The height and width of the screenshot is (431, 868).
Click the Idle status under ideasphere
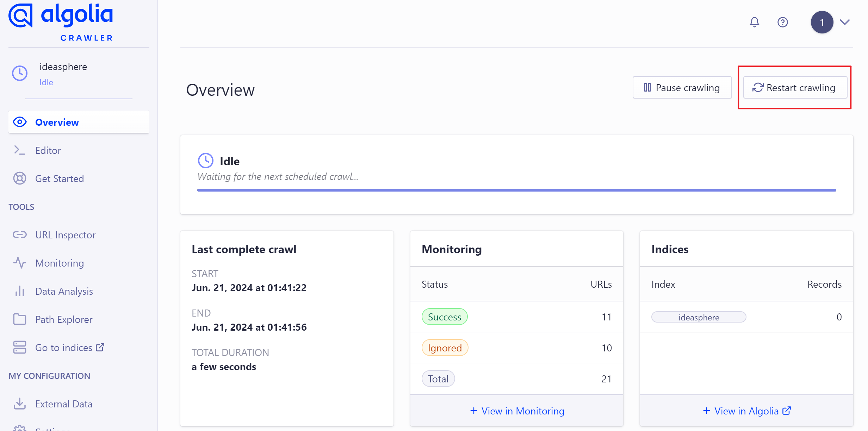click(x=46, y=82)
